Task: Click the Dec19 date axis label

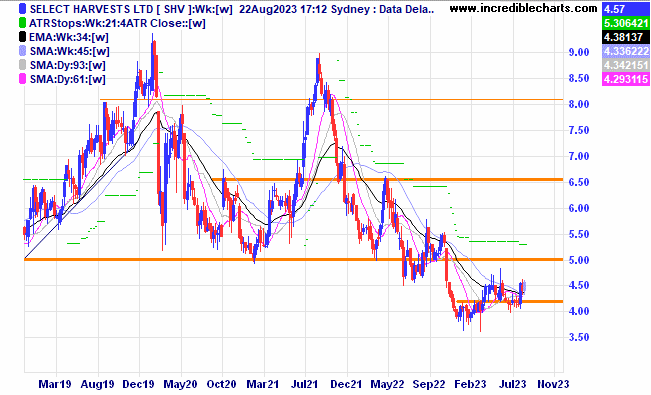Action: (138, 384)
